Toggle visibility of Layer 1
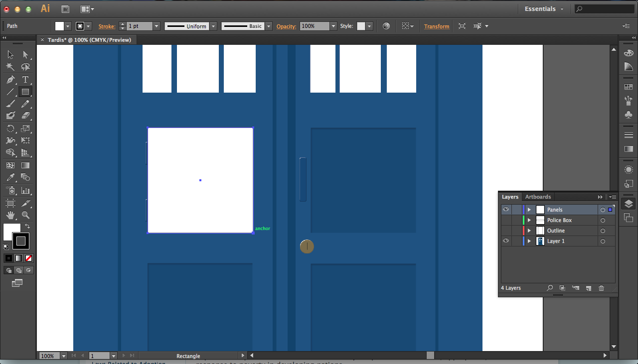The height and width of the screenshot is (364, 638). tap(506, 241)
